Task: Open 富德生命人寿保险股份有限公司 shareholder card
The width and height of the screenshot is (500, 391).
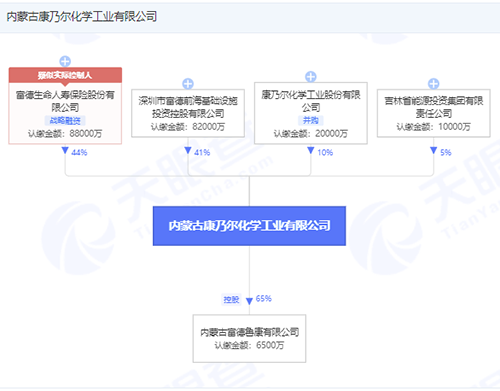Action: [x=65, y=106]
